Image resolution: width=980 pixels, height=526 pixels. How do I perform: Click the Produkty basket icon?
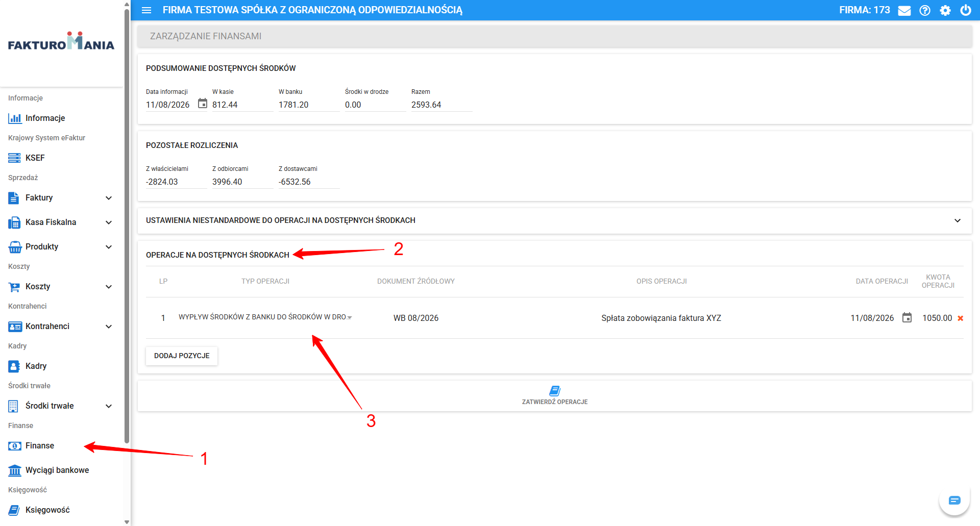click(15, 247)
